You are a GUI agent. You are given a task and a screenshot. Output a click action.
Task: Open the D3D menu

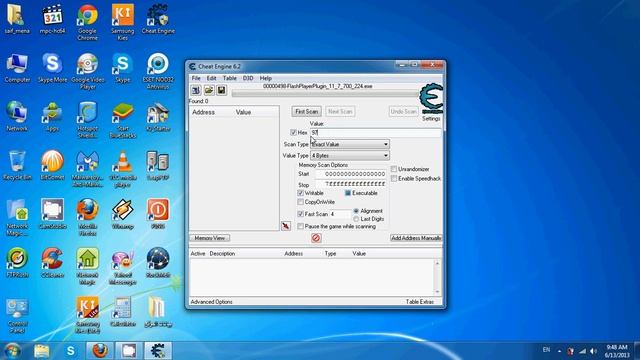pyautogui.click(x=248, y=78)
